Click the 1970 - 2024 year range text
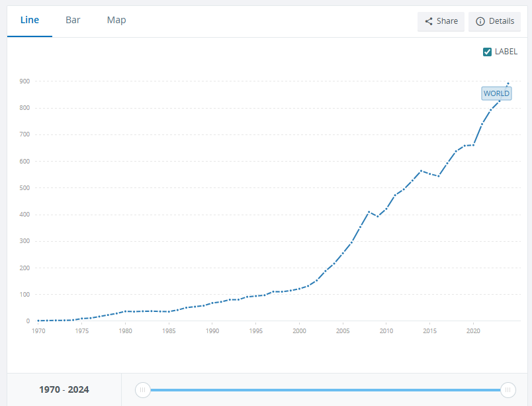The width and height of the screenshot is (532, 406). [x=64, y=389]
